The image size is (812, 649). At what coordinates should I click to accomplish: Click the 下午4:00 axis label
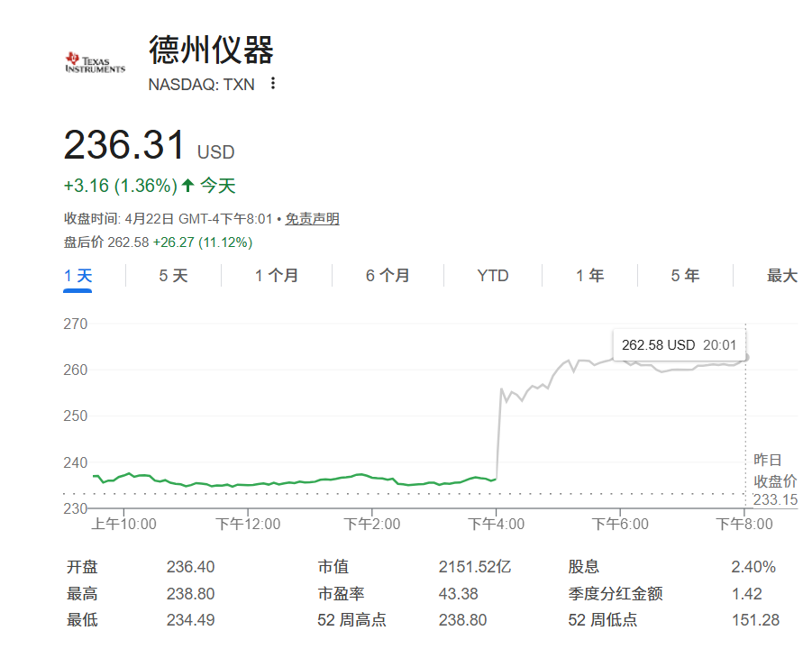(x=496, y=524)
